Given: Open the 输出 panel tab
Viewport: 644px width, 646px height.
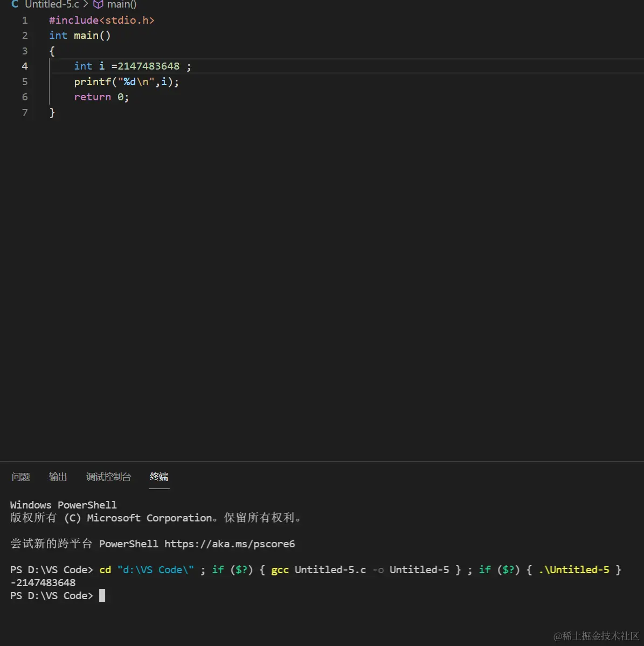Looking at the screenshot, I should pyautogui.click(x=58, y=477).
